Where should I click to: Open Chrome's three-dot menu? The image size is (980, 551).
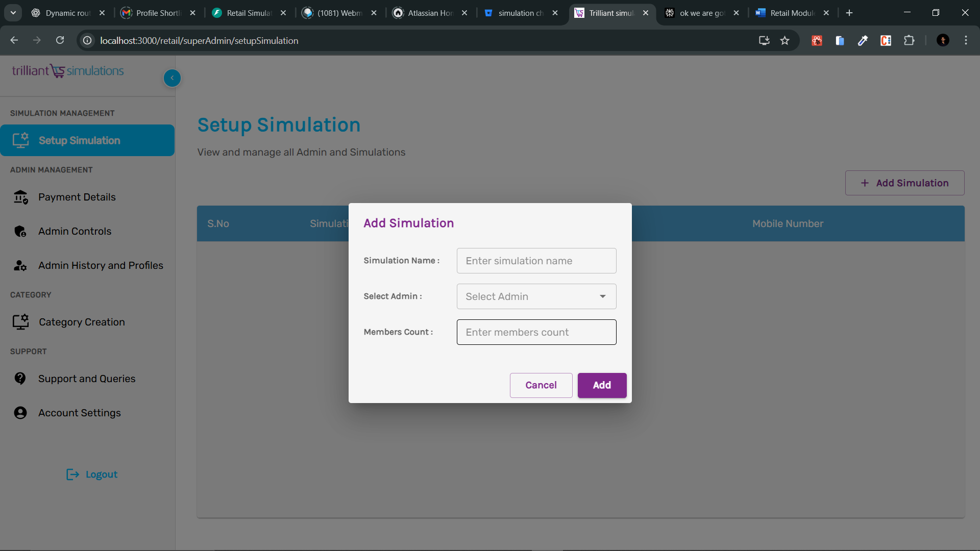966,41
